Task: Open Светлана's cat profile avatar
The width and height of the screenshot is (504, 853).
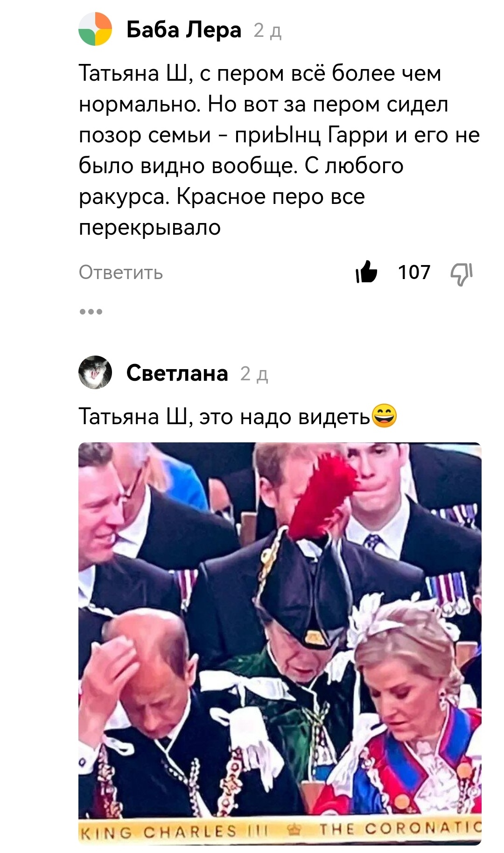Action: pos(95,372)
